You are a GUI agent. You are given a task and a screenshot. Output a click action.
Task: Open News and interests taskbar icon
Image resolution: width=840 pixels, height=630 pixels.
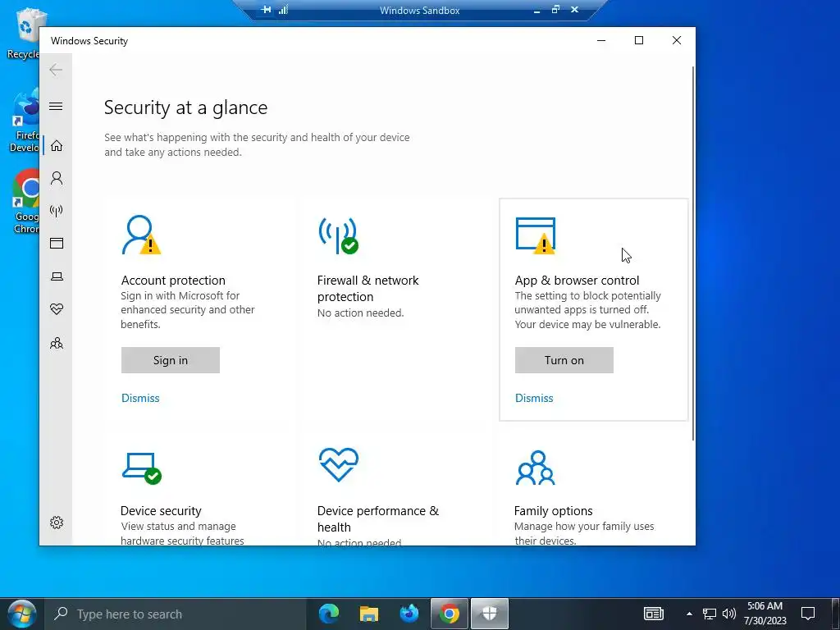(654, 614)
